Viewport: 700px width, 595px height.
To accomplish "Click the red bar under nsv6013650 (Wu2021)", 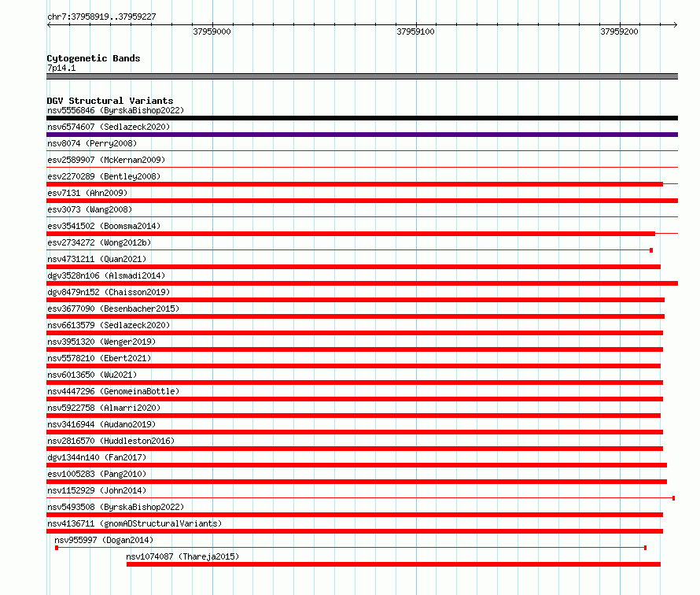I will click(355, 382).
